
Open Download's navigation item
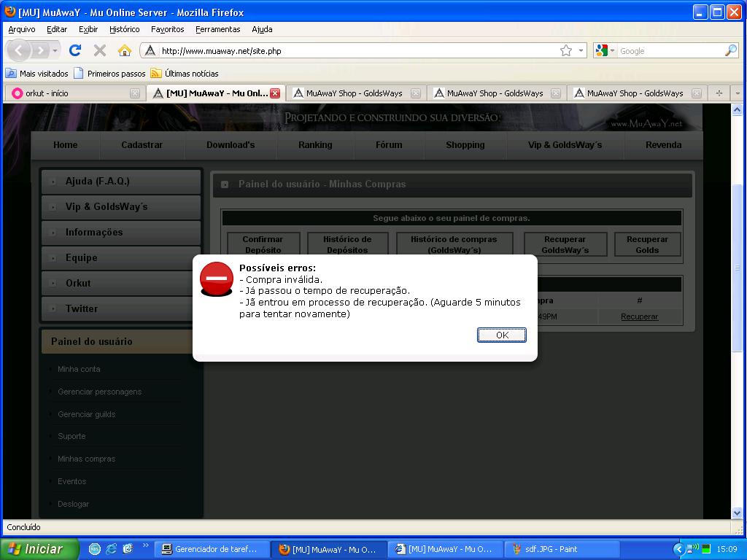point(231,145)
